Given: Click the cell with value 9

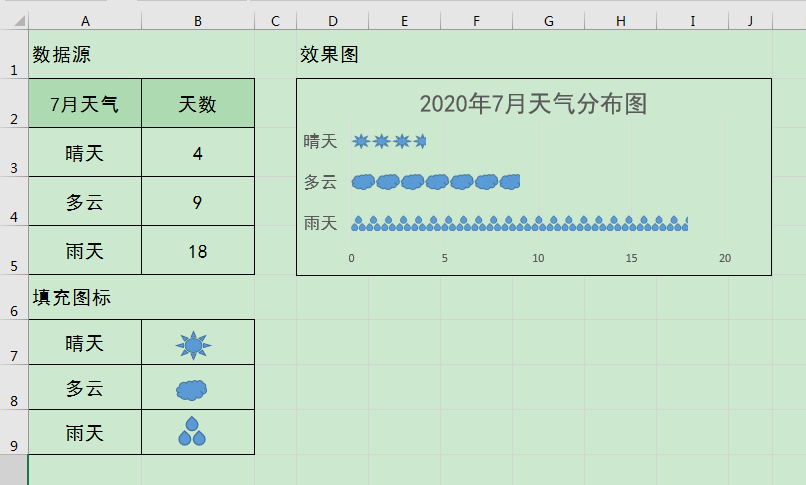Looking at the screenshot, I should (198, 201).
